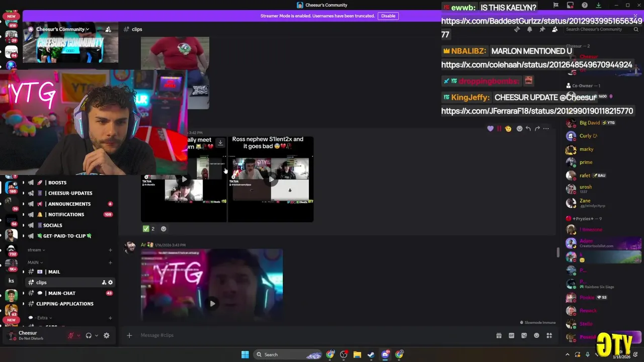This screenshot has width=644, height=362.
Task: Open the emoji picker in message bar
Action: point(536,335)
